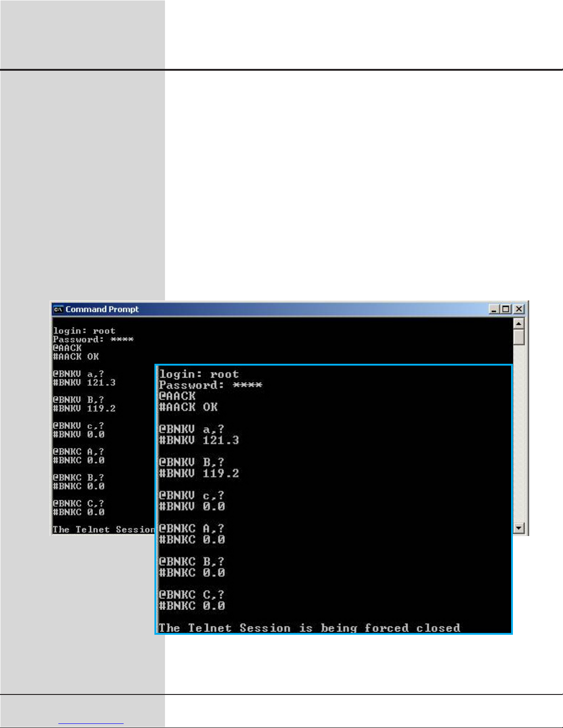Click the Command Prompt title bar text

click(x=102, y=309)
